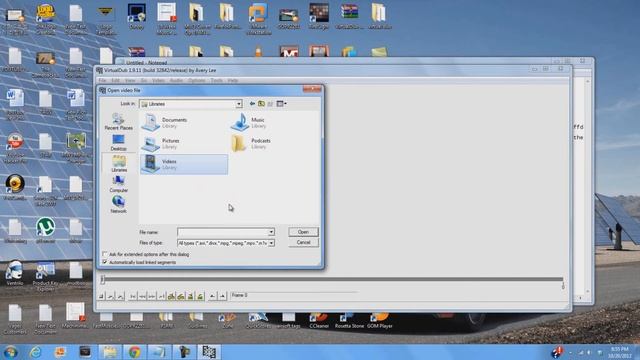Viewport: 640px width, 360px height.
Task: Open the Documents library
Action: click(164, 122)
